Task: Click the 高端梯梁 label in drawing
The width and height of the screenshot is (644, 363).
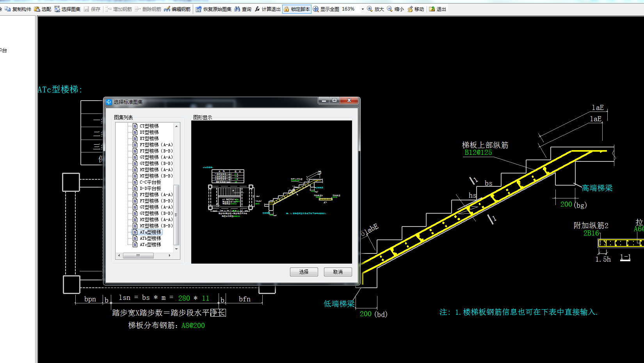Action: 597,188
